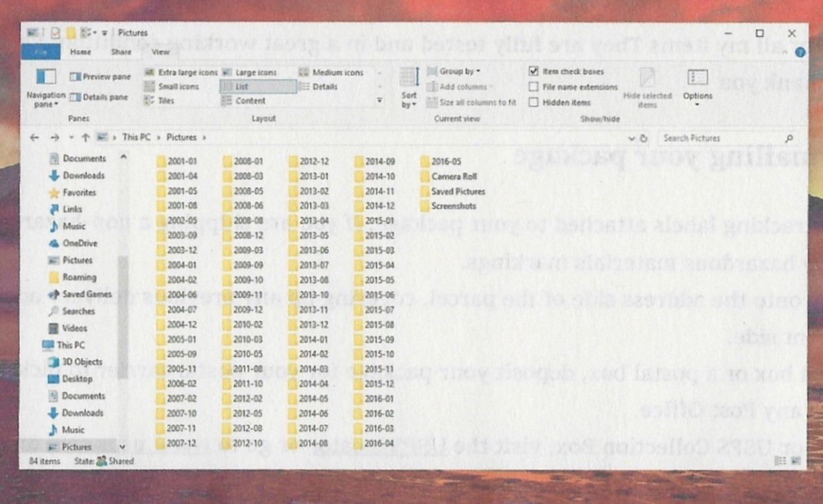The height and width of the screenshot is (504, 823).
Task: Click the search magnifier icon
Action: [789, 139]
